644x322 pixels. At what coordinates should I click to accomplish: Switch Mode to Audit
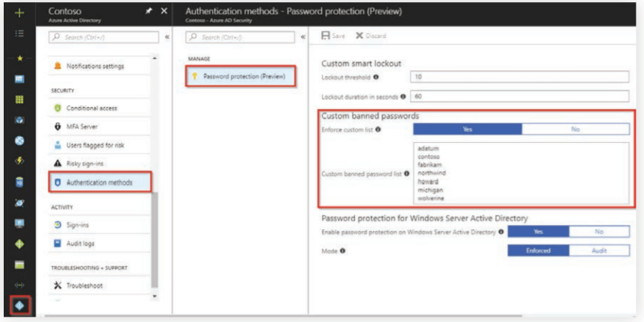599,250
